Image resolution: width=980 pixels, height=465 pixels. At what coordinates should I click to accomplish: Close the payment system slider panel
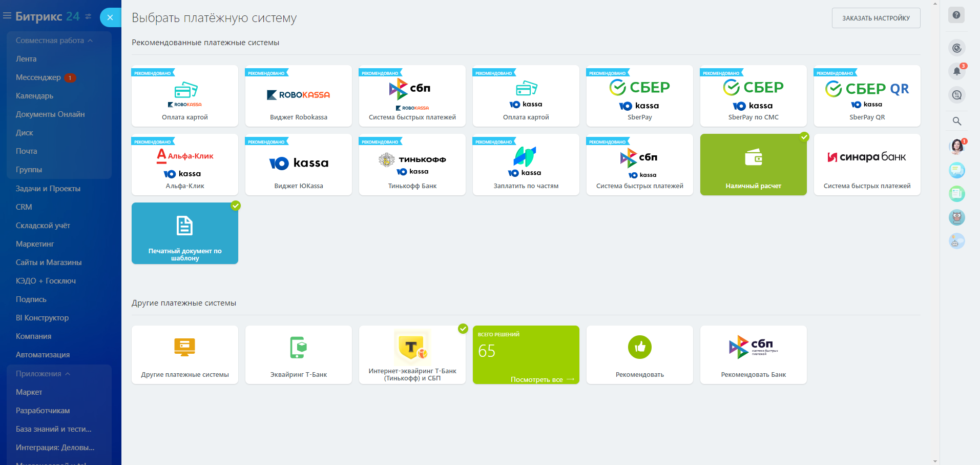[x=110, y=17]
